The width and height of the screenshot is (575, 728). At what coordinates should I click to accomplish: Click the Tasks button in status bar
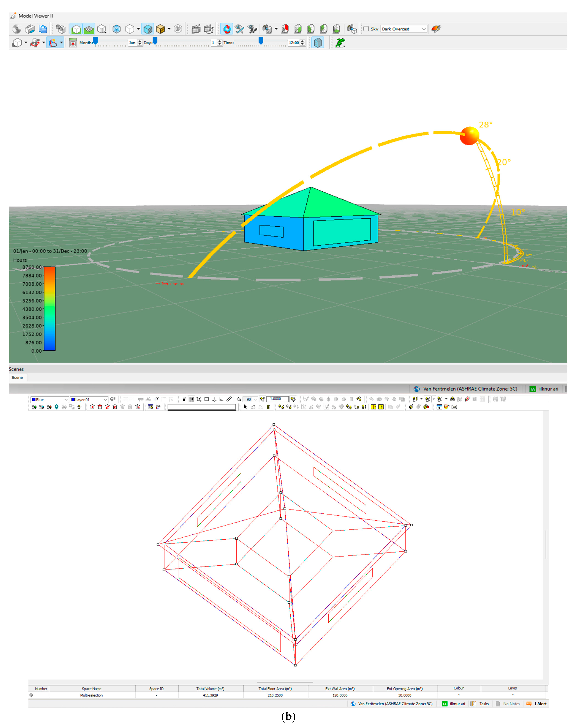[480, 704]
